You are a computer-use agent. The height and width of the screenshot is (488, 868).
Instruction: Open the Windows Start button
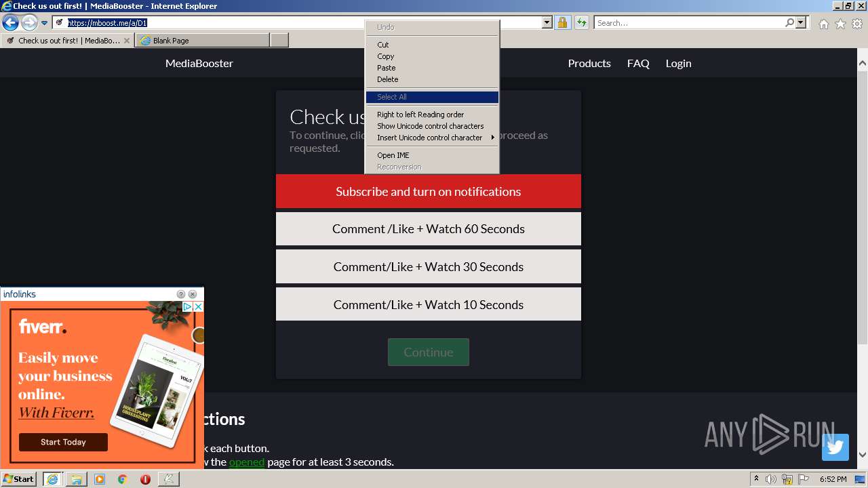(x=19, y=479)
